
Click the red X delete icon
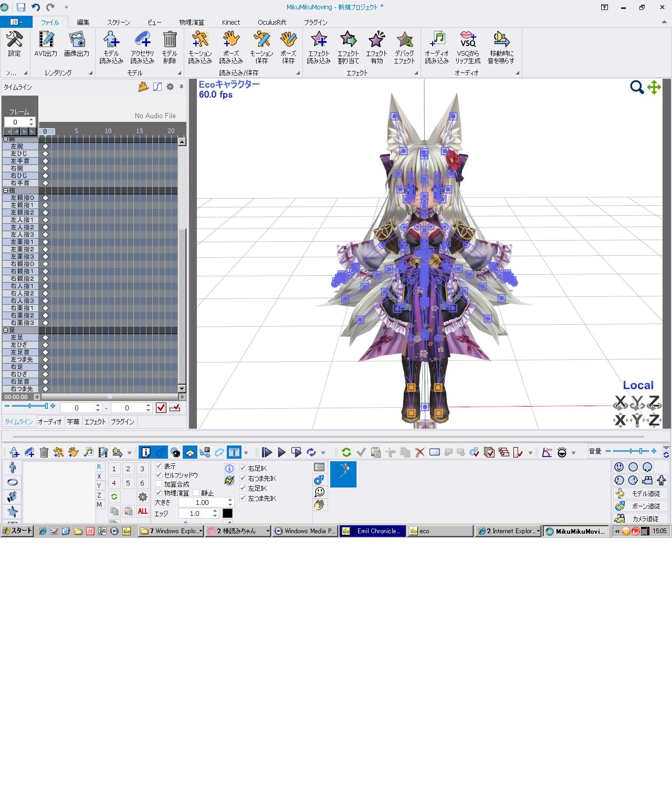tap(419, 452)
